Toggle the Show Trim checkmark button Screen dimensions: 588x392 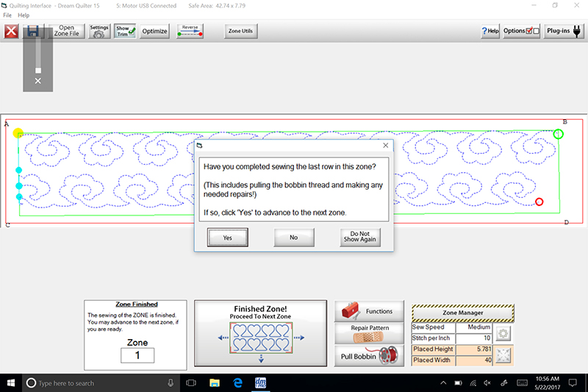pyautogui.click(x=126, y=32)
